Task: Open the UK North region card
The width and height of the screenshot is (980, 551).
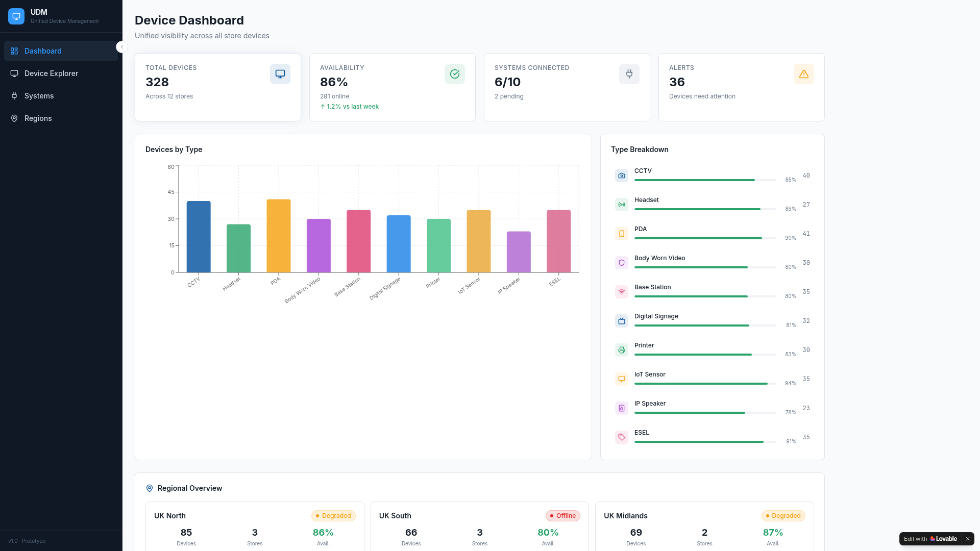Action: pos(255,527)
